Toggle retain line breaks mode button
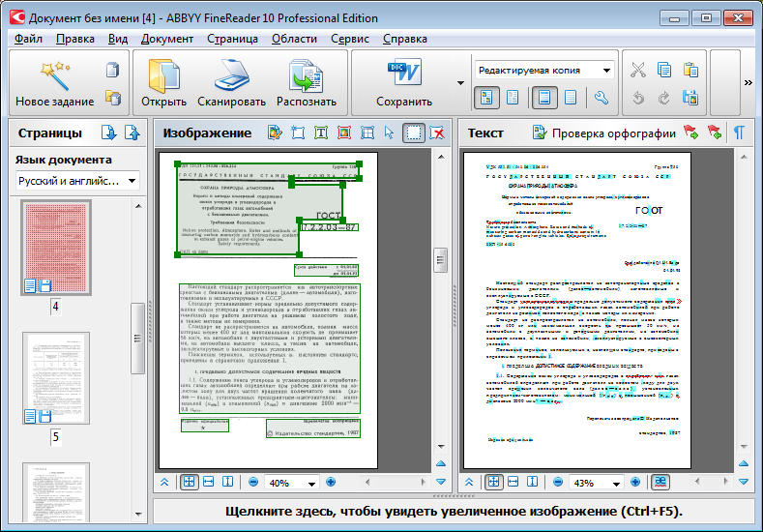763x532 pixels. coord(544,98)
